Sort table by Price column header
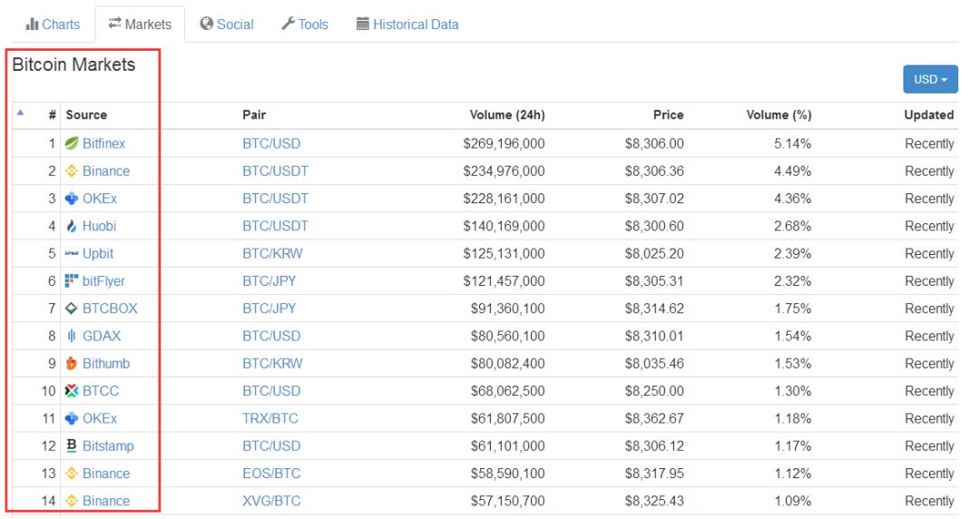980x519 pixels. pyautogui.click(x=668, y=114)
